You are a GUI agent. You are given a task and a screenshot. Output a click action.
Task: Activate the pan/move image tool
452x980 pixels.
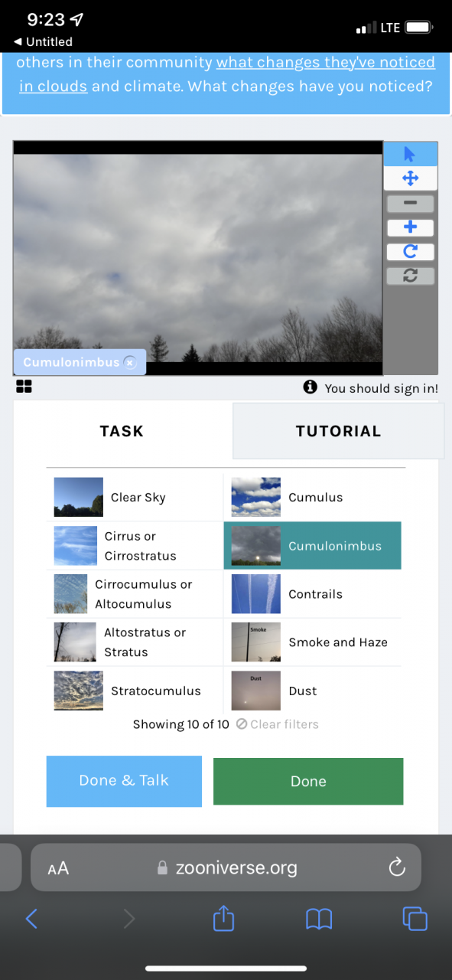pos(410,178)
